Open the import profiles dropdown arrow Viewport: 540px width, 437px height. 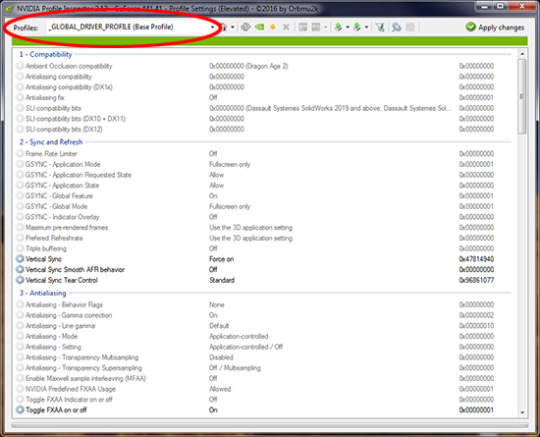tap(366, 27)
